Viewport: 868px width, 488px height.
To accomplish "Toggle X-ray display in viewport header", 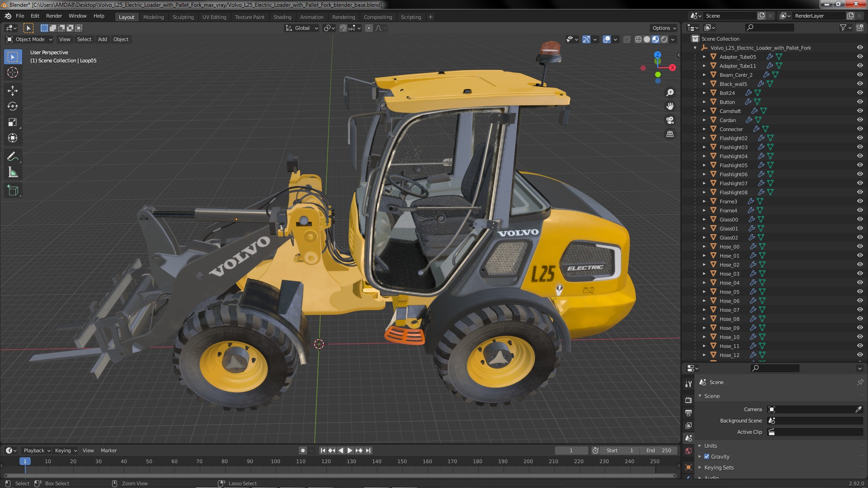I will coord(627,40).
